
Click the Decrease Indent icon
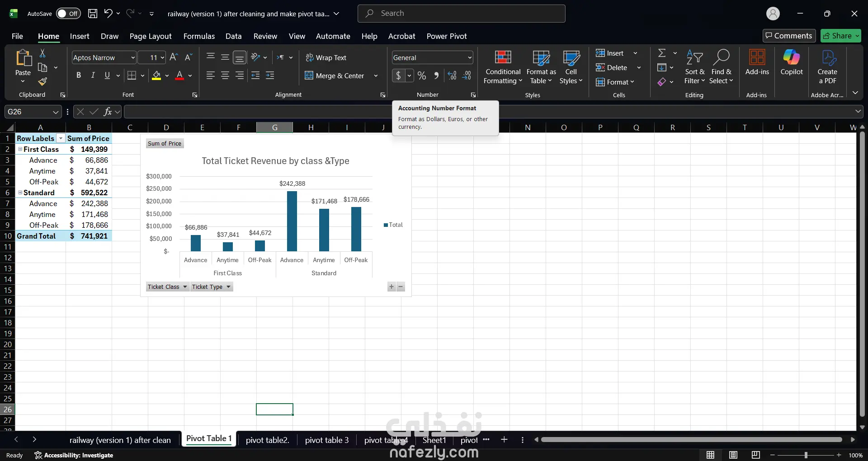pyautogui.click(x=255, y=75)
